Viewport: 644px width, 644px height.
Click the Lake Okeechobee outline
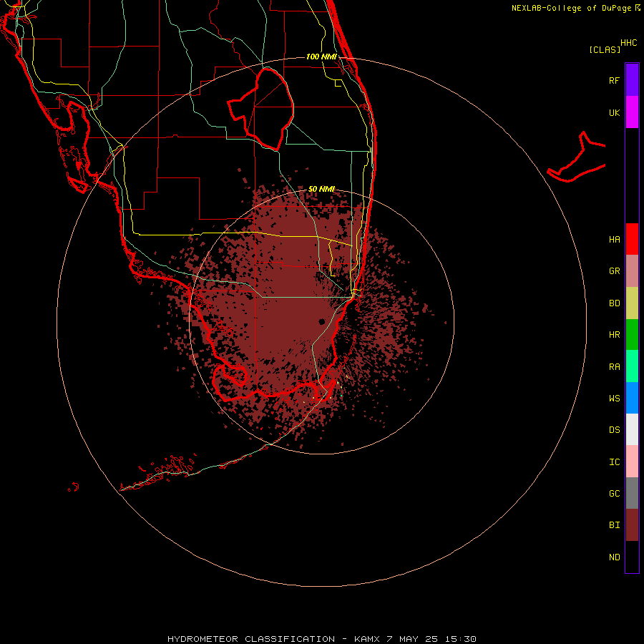pyautogui.click(x=260, y=109)
